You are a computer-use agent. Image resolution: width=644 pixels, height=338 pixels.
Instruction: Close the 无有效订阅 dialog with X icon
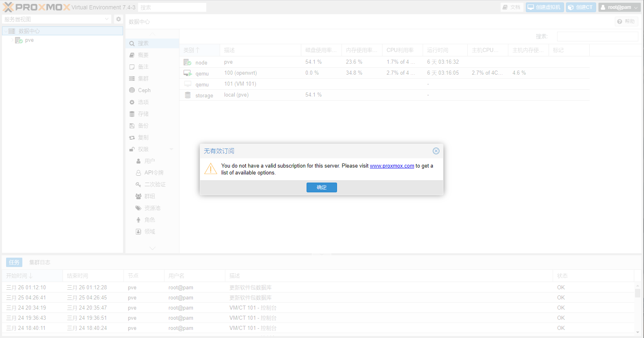point(436,151)
